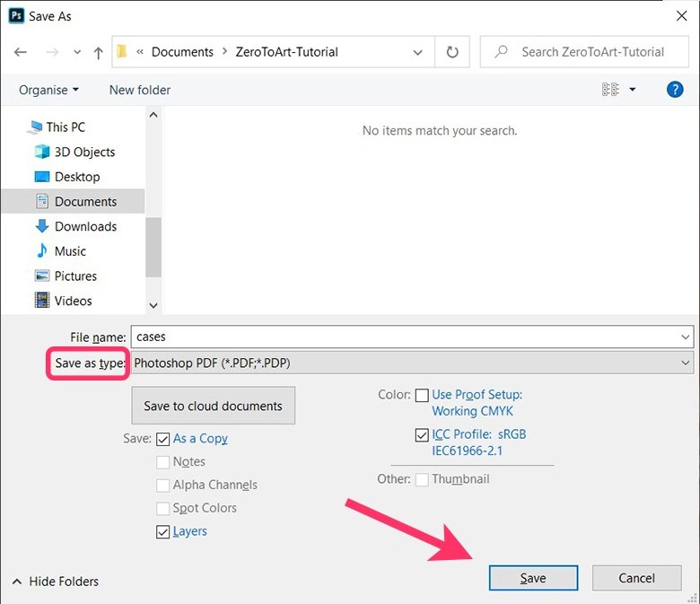Open 3D Objects folder in sidebar
The image size is (700, 604).
click(x=74, y=152)
